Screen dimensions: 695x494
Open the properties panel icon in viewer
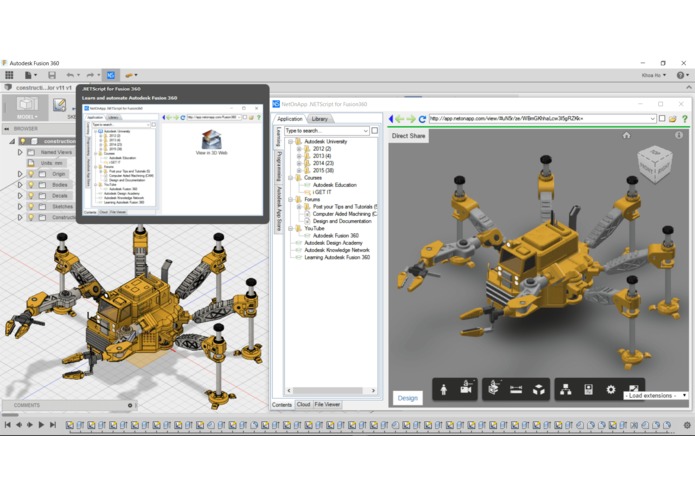(x=588, y=389)
